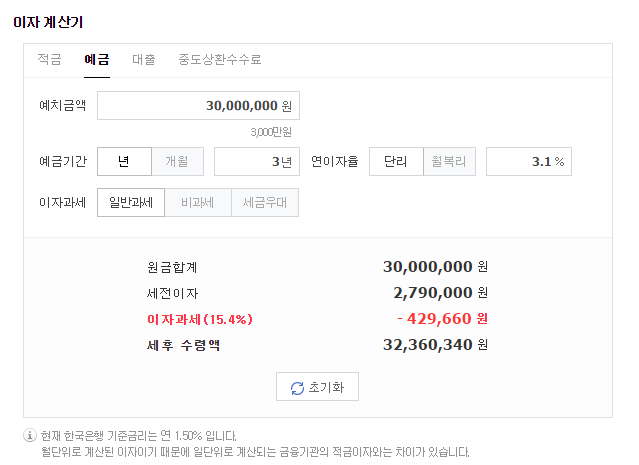Click the red 이자과세 amount -429,660 원

tap(443, 319)
